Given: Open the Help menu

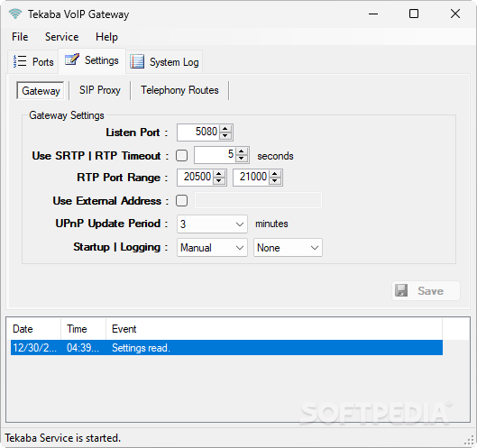Looking at the screenshot, I should [x=106, y=37].
